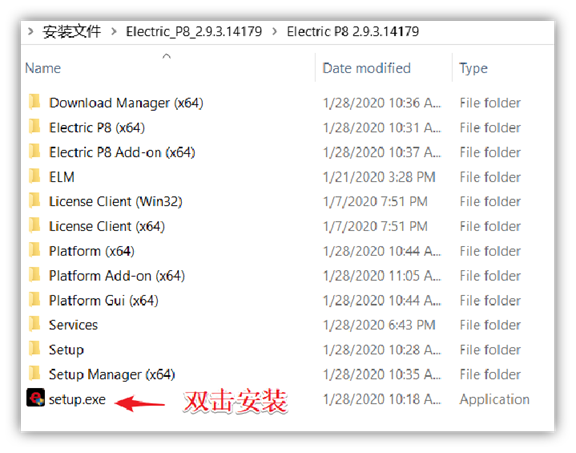Navigate to the 安装文件 breadcrumb folder

[72, 32]
